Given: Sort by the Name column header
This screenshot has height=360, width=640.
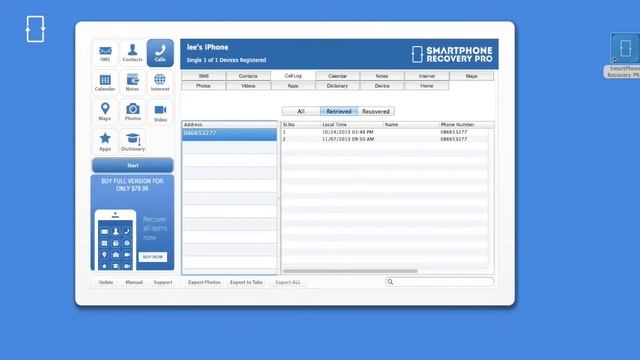Looking at the screenshot, I should point(411,124).
